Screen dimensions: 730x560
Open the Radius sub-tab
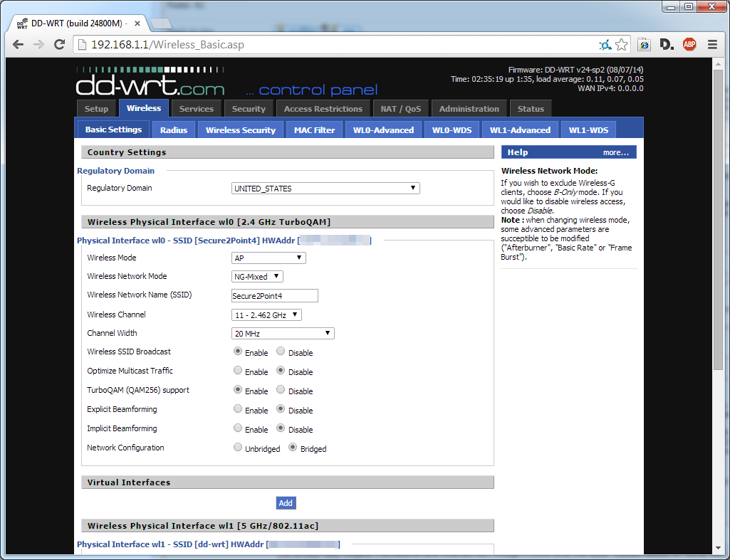174,130
